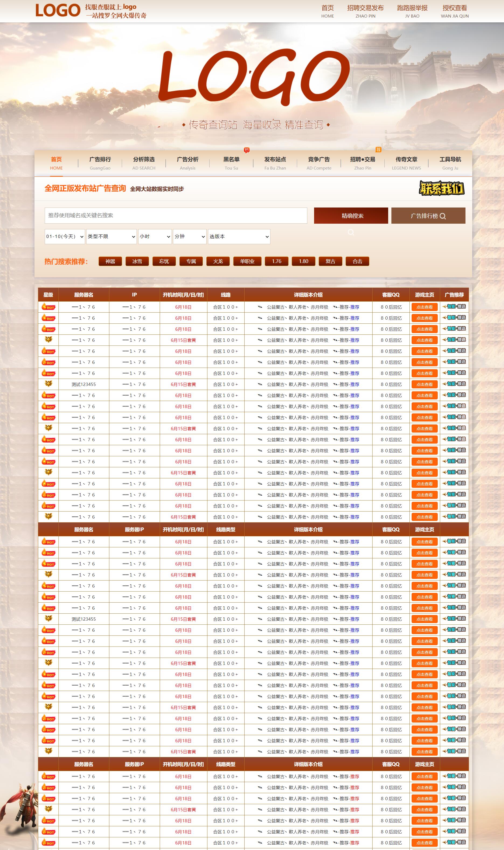
Task: Select the 冰雪 hot search tag
Action: (137, 261)
